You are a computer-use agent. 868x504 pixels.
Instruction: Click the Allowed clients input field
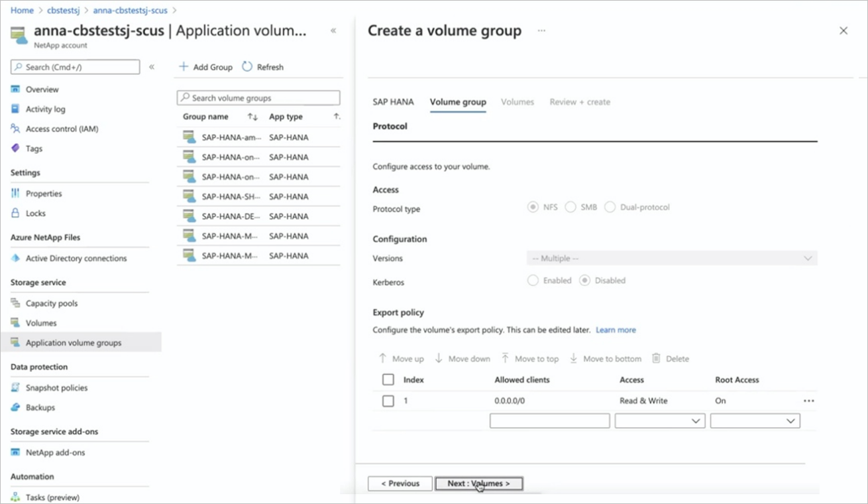tap(549, 420)
